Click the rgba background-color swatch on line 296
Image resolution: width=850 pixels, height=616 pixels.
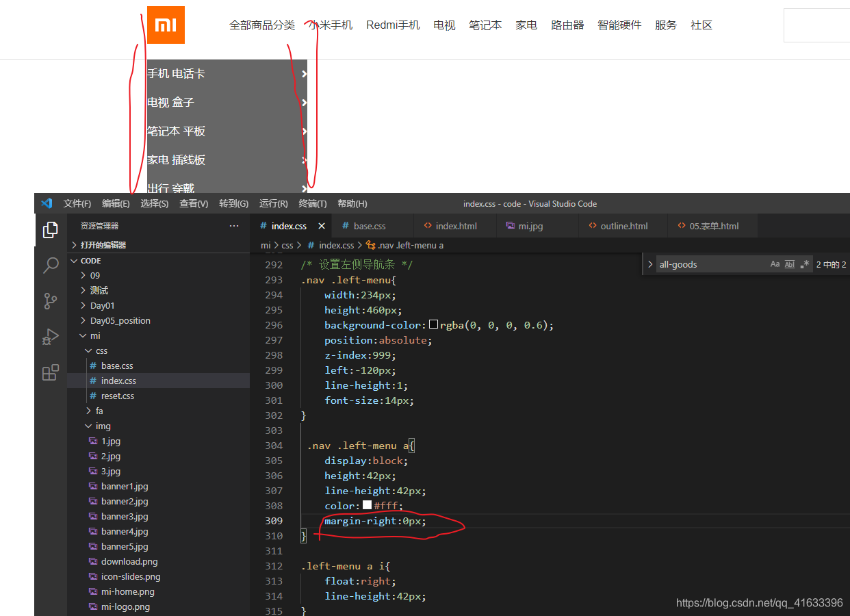(433, 325)
